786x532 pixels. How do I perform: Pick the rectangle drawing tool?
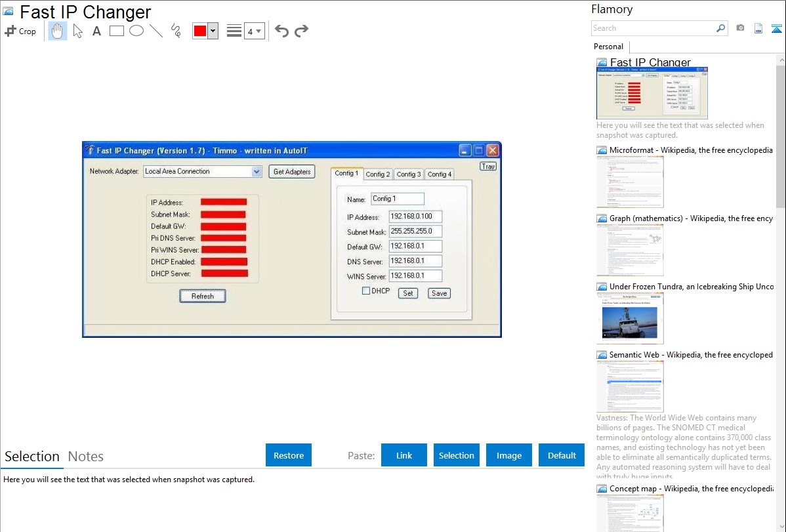116,31
